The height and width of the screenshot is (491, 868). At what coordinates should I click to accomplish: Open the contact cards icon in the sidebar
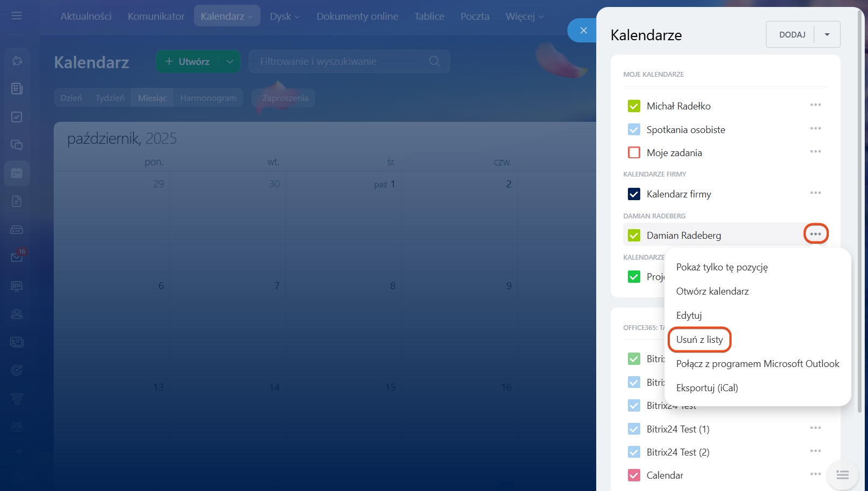pos(17,342)
